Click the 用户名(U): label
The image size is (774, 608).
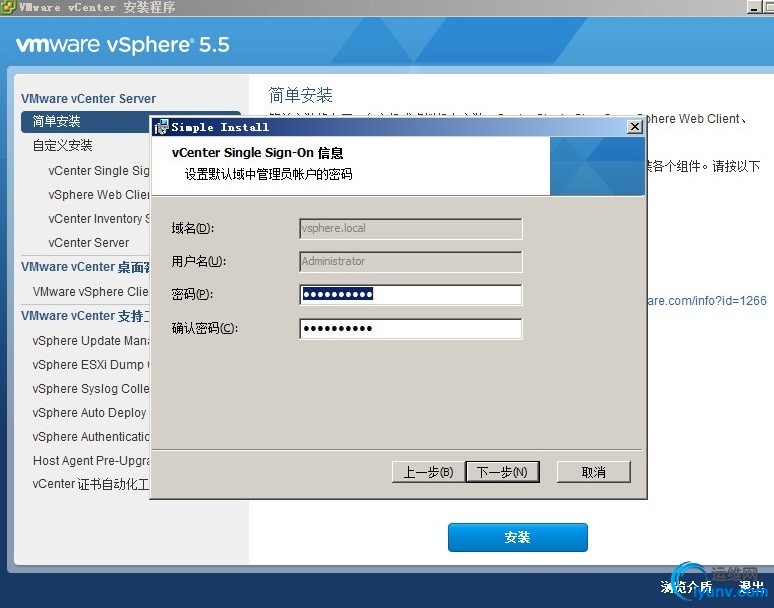tap(198, 261)
